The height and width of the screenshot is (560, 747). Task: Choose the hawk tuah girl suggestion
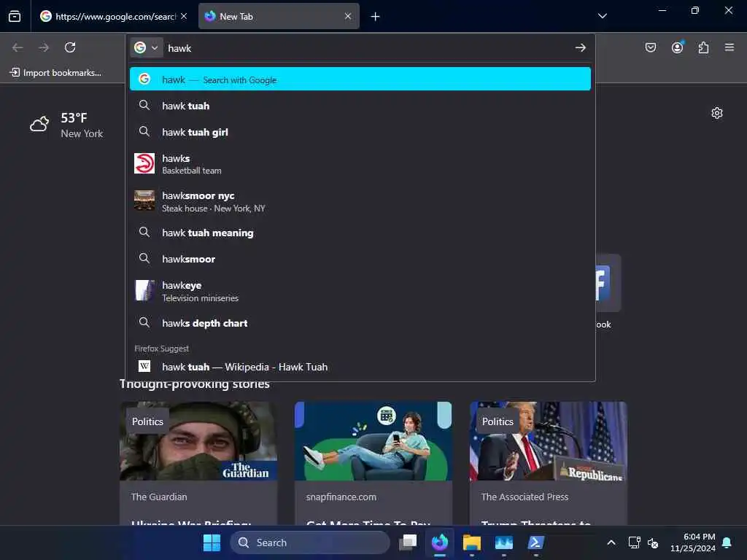coord(360,132)
